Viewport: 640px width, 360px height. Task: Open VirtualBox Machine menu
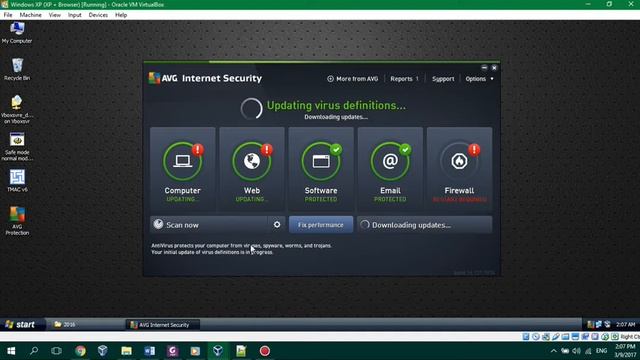coord(31,15)
